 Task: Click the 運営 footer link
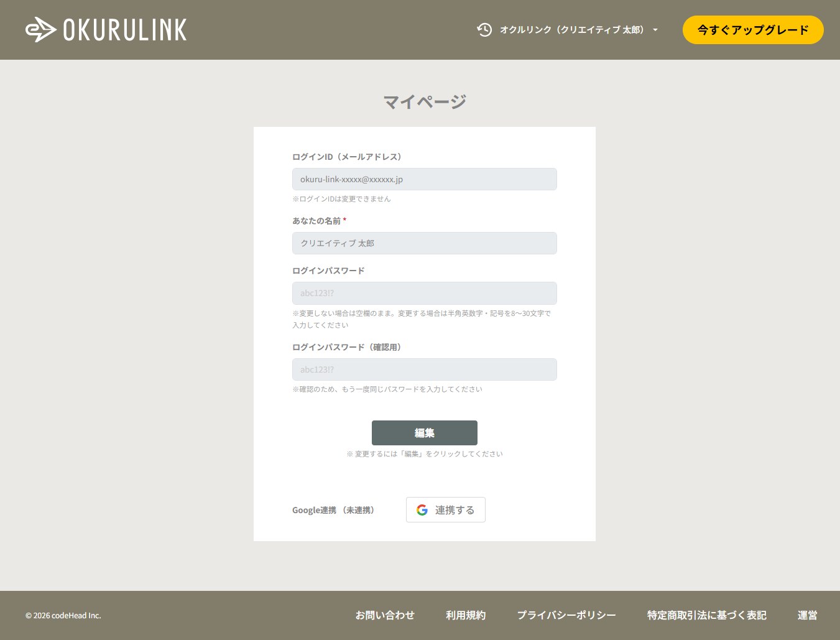coord(806,615)
